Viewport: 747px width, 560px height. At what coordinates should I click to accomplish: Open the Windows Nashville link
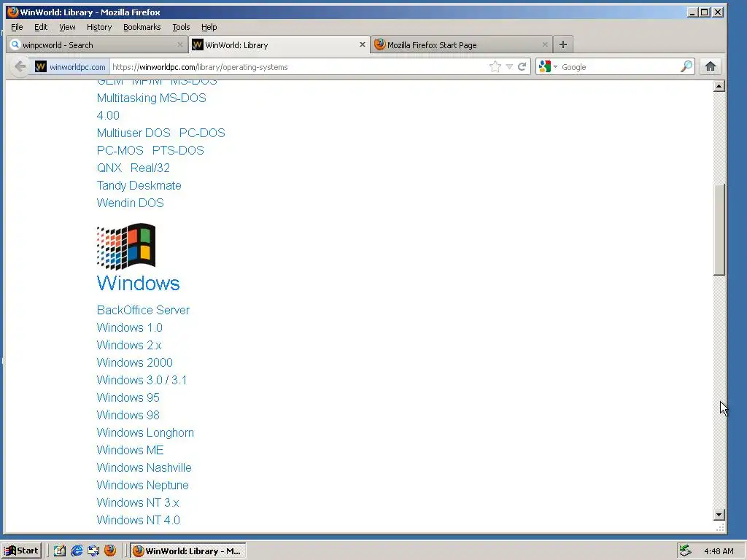tap(144, 467)
